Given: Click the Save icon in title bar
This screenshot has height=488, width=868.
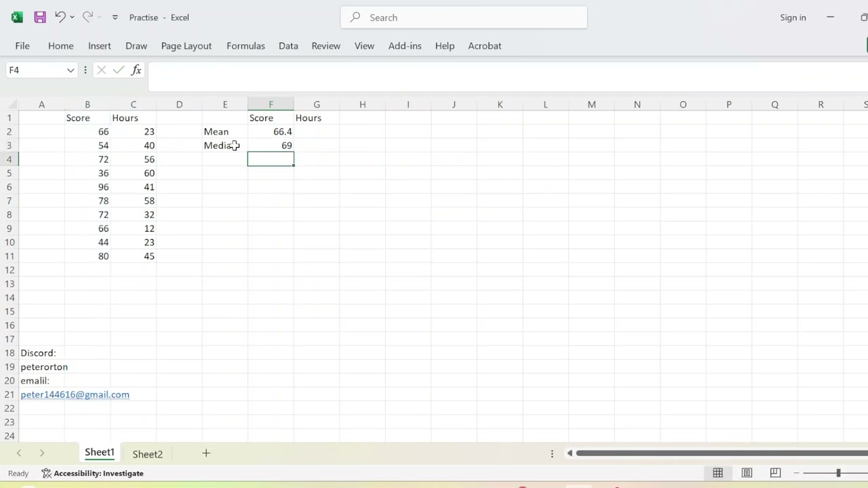Looking at the screenshot, I should [40, 18].
